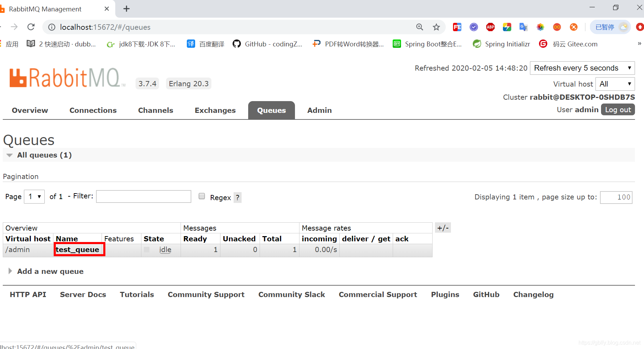Viewport: 644px width, 349px height.
Task: Sort by the Ready column header
Action: [195, 239]
